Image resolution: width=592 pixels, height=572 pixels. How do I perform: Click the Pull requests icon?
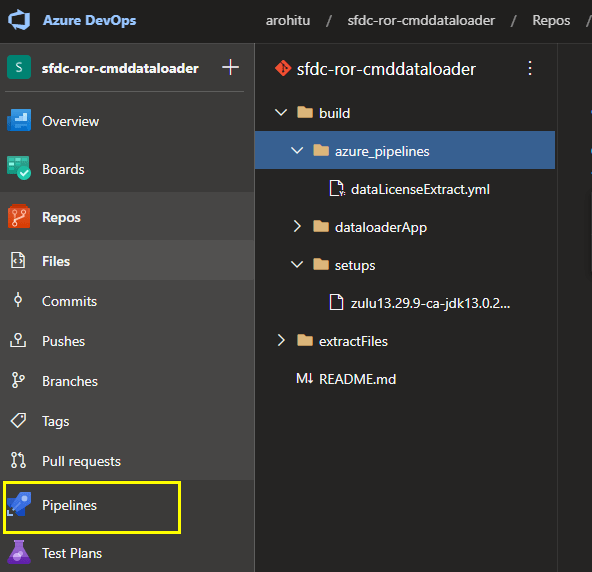pyautogui.click(x=18, y=460)
